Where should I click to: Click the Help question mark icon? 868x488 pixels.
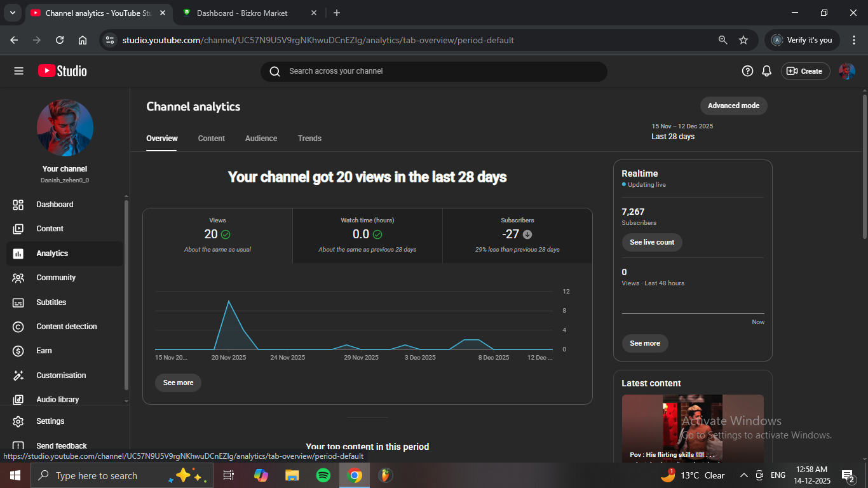747,71
